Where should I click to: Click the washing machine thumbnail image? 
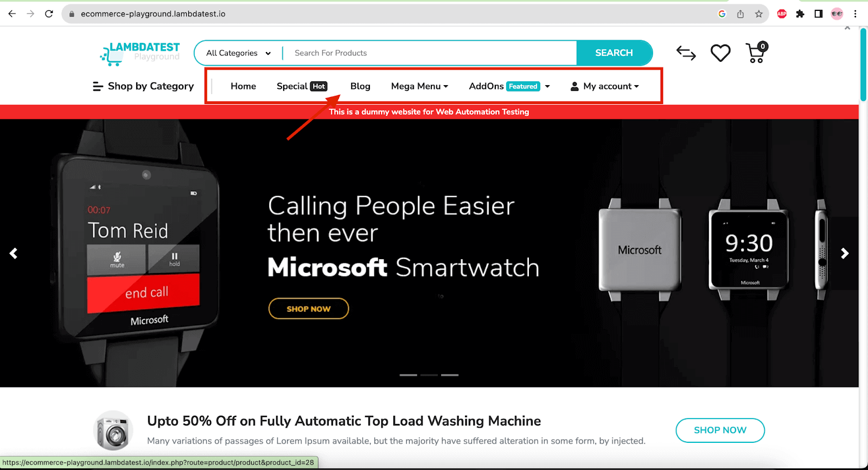pos(113,430)
